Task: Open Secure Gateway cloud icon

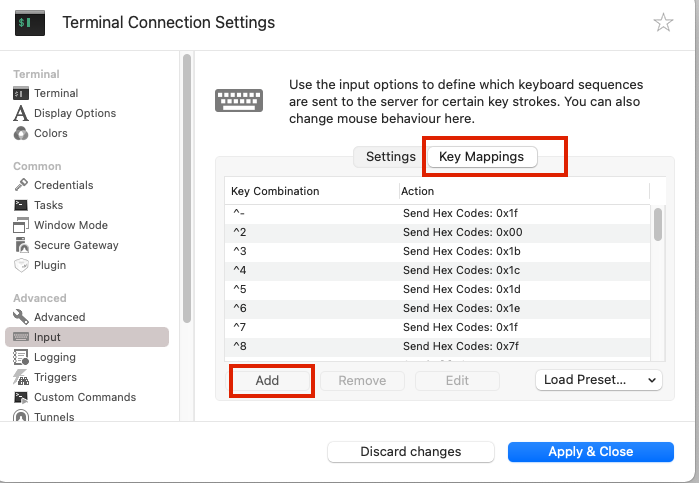Action: tap(21, 245)
